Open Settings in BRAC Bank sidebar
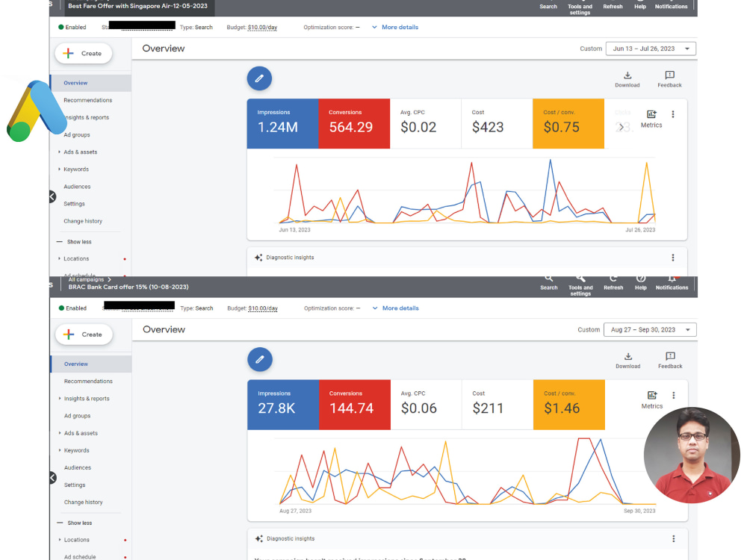The height and width of the screenshot is (560, 747). [x=75, y=485]
